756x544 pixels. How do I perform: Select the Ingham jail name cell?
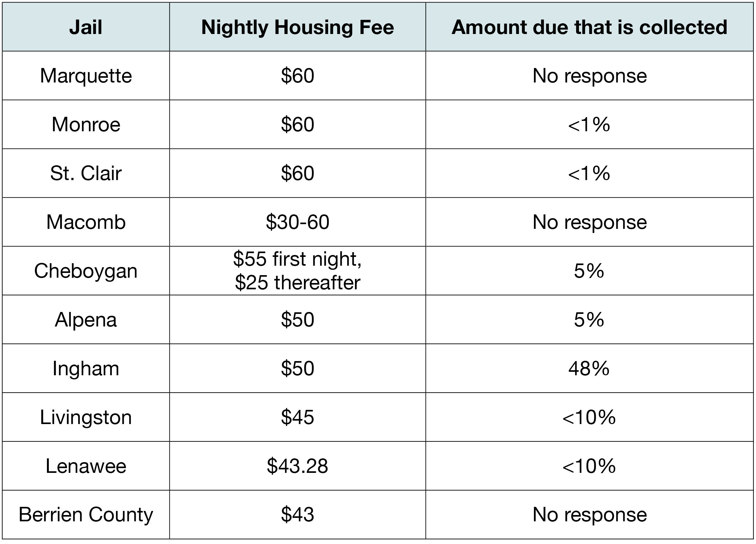tap(86, 368)
